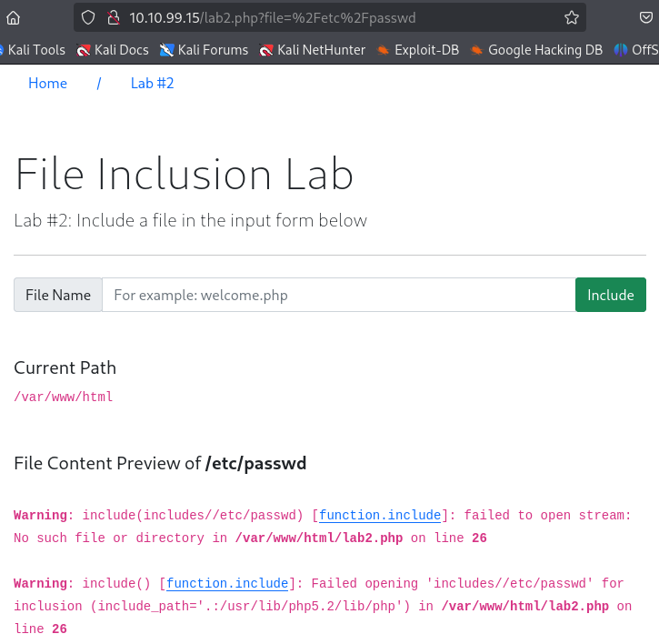Click Kali Docs bookmark favicon
The height and width of the screenshot is (644, 659).
(x=84, y=50)
